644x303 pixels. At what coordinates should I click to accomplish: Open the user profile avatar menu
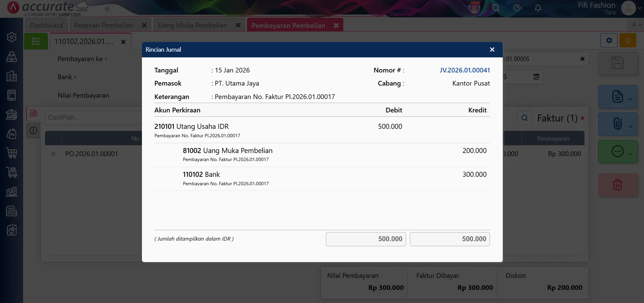coord(629,8)
